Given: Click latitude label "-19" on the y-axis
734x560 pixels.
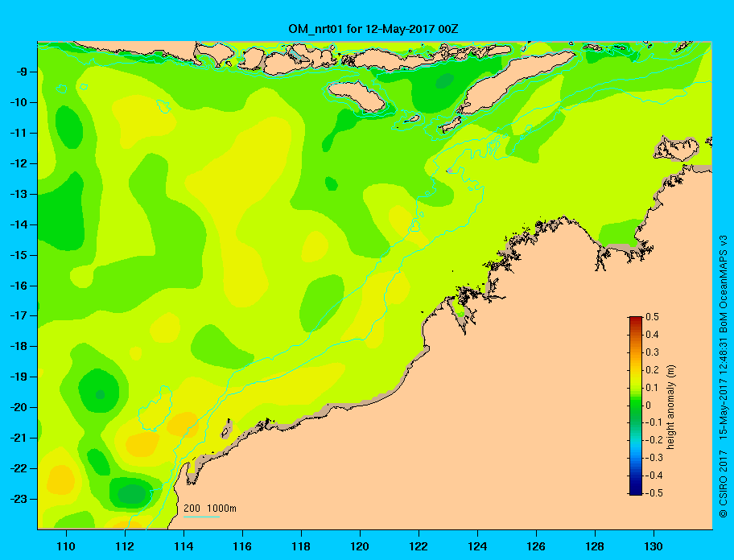Looking at the screenshot, I should 18,377.
